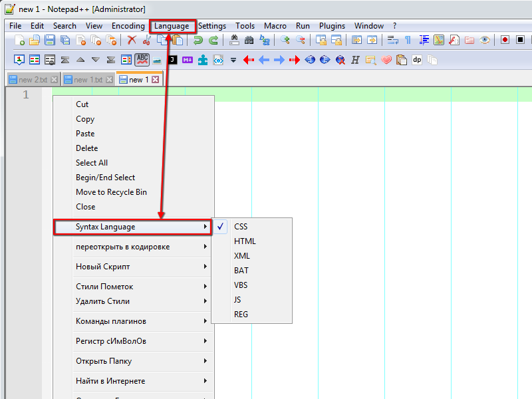The width and height of the screenshot is (532, 399).
Task: Click the Folder as Workspace icon
Action: [x=469, y=40]
